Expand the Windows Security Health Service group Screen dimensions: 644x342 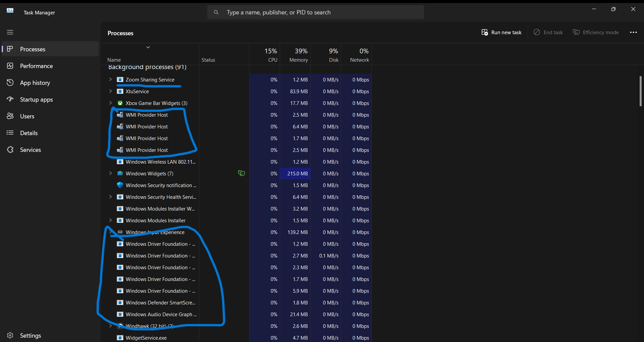pos(110,197)
